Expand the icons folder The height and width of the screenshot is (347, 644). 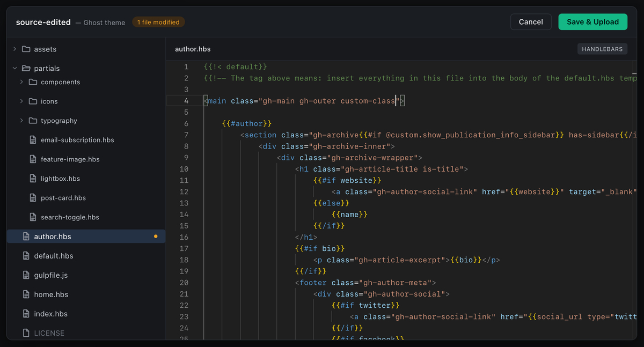click(x=20, y=101)
